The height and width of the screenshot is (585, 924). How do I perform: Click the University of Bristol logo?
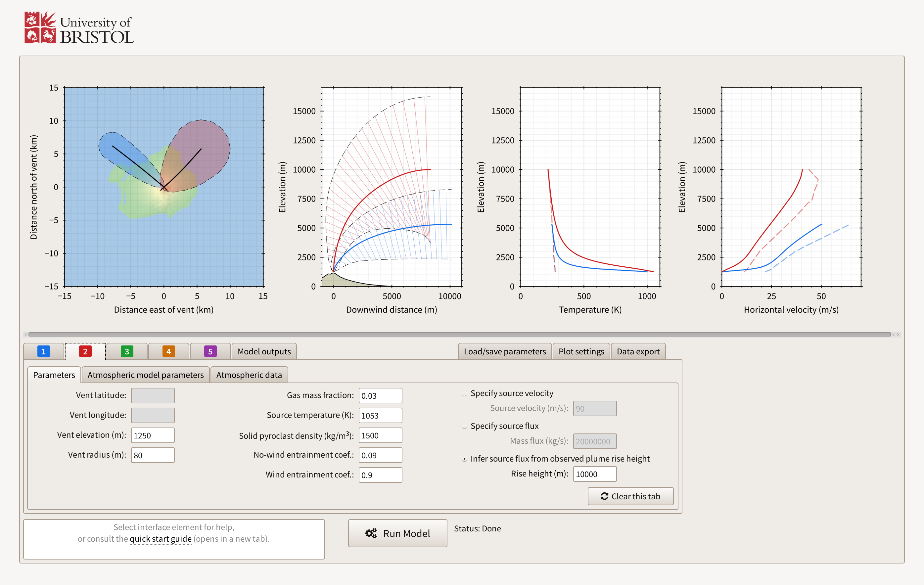point(79,27)
